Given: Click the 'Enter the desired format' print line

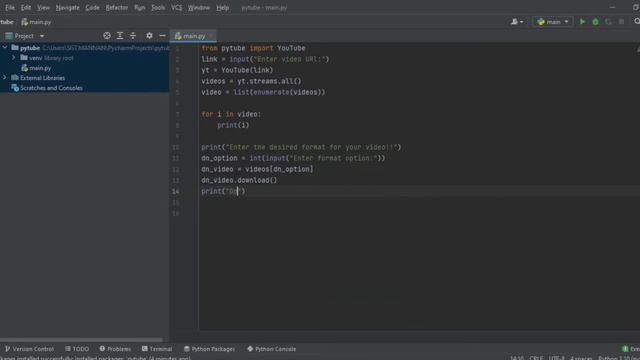Looking at the screenshot, I should click(x=301, y=147).
